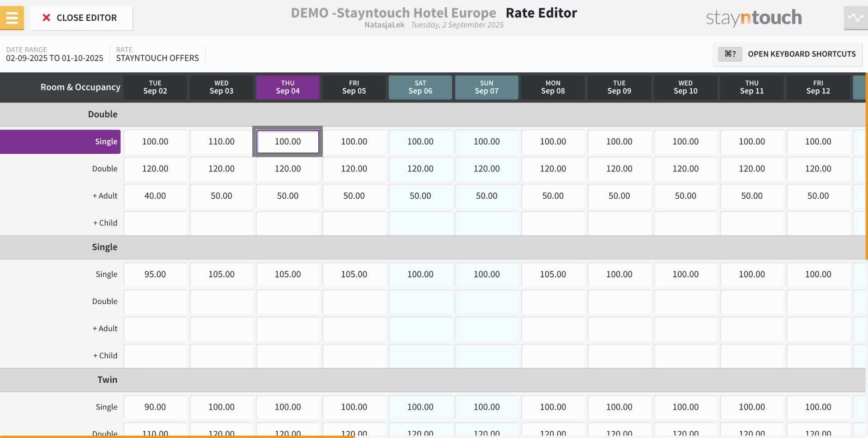Select the THU Sep 04 column header

coord(288,87)
